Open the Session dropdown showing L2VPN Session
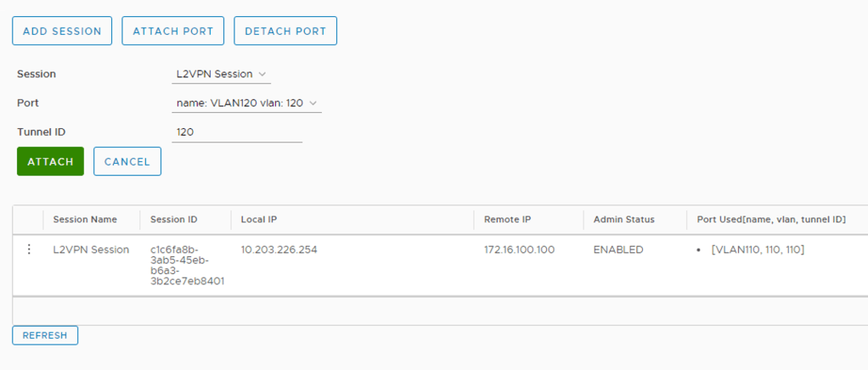 click(221, 74)
